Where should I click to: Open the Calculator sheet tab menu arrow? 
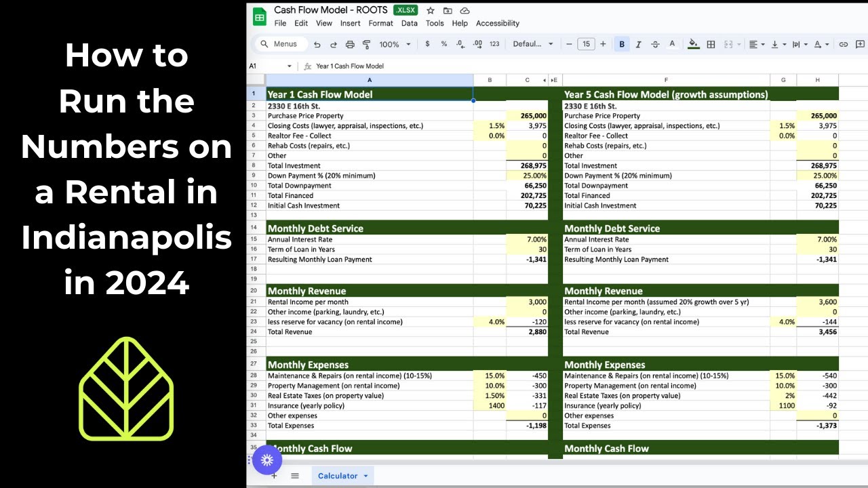coord(366,476)
